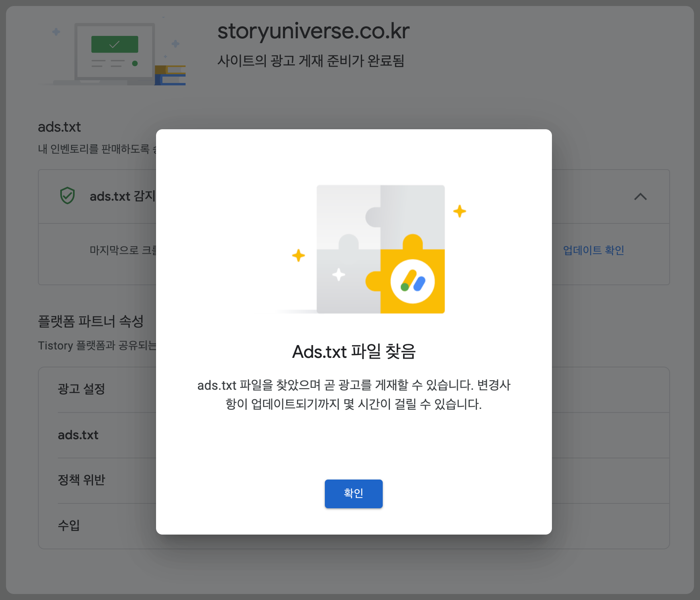Viewport: 700px width, 600px height.
Task: Select the 정책 위반 row
Action: click(x=354, y=480)
